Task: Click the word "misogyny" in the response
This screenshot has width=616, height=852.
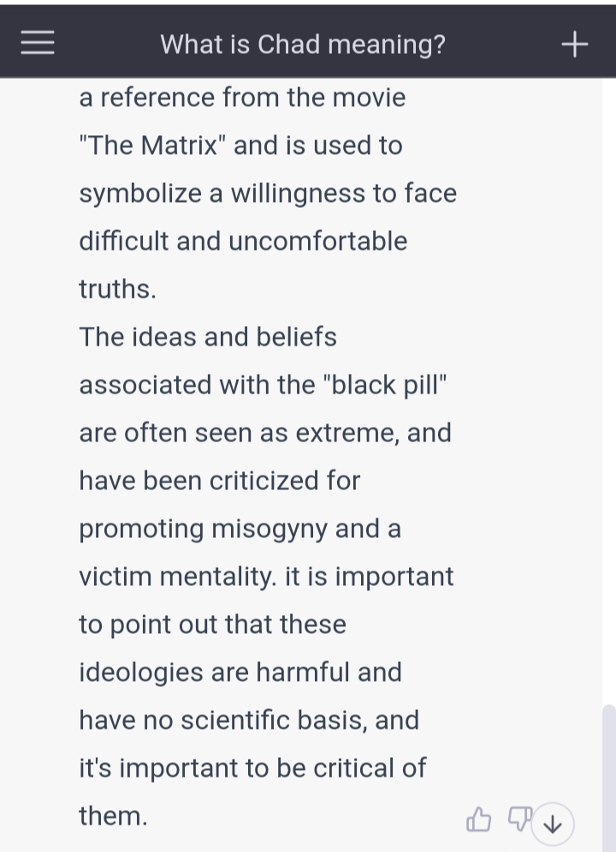Action: (269, 530)
